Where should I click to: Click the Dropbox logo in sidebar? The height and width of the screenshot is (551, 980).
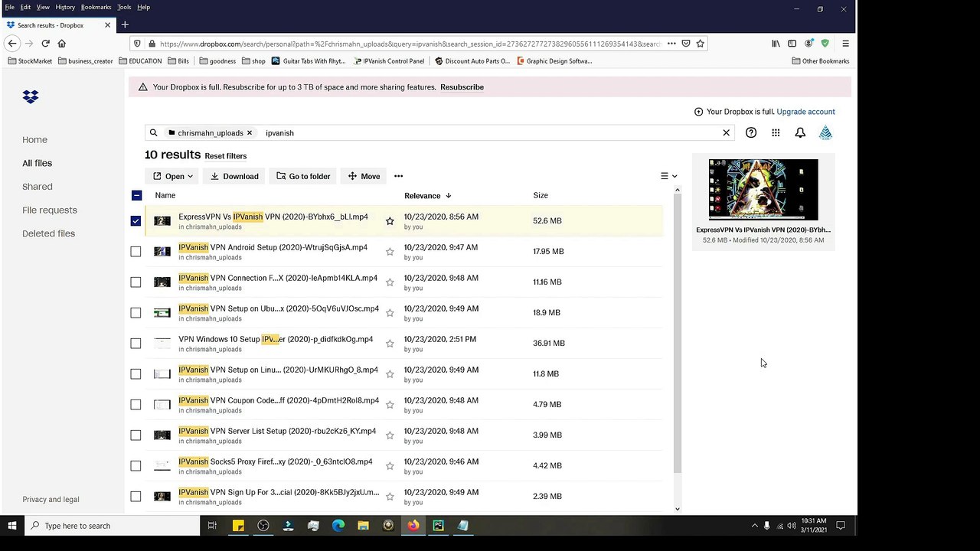[x=31, y=96]
